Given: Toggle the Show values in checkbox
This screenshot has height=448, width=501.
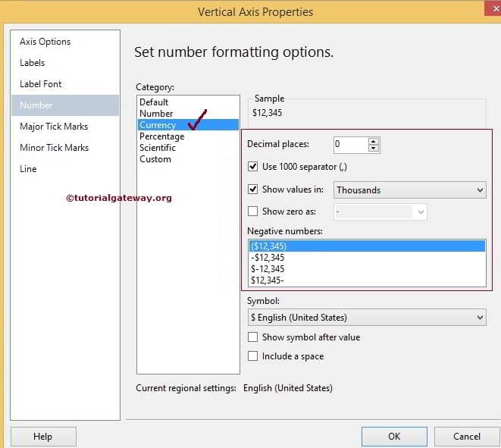Looking at the screenshot, I should [x=252, y=190].
